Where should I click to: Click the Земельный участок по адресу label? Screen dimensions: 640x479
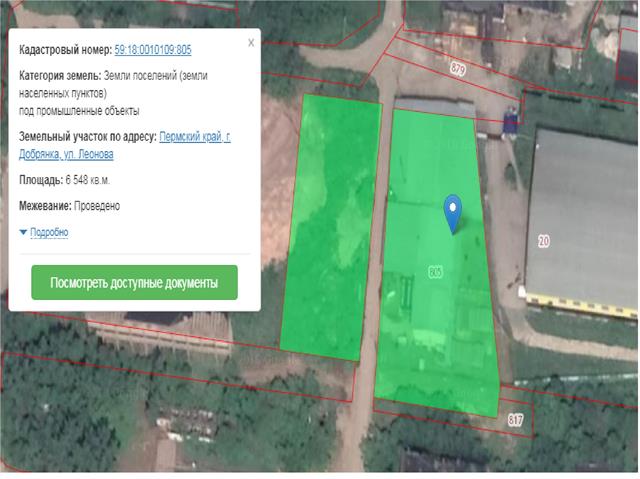(87, 137)
